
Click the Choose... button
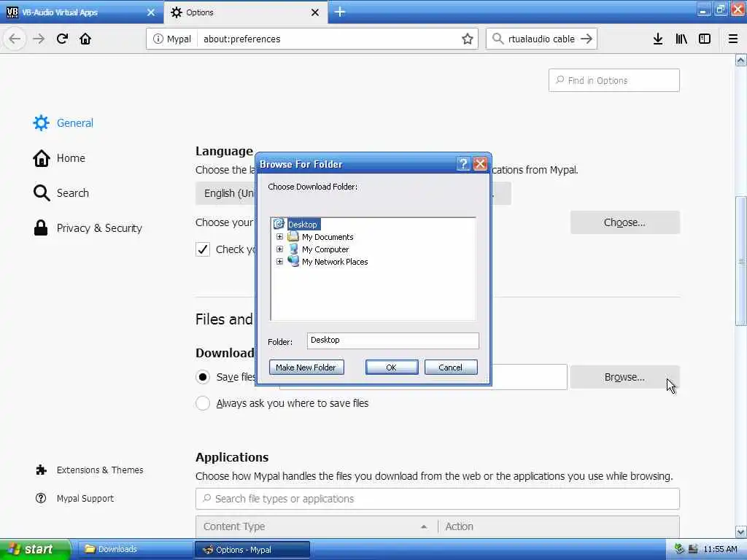pos(624,222)
